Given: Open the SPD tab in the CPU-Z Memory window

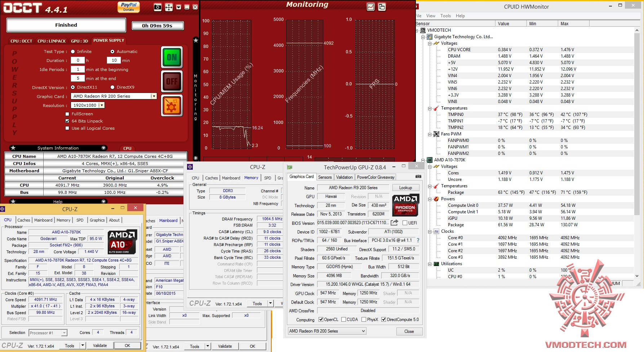Looking at the screenshot, I should (x=267, y=178).
